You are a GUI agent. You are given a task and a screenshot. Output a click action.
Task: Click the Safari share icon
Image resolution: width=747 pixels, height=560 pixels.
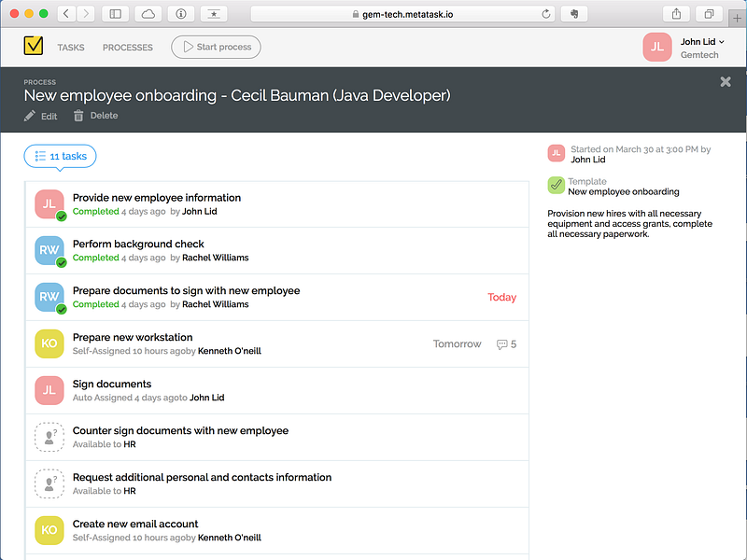676,14
